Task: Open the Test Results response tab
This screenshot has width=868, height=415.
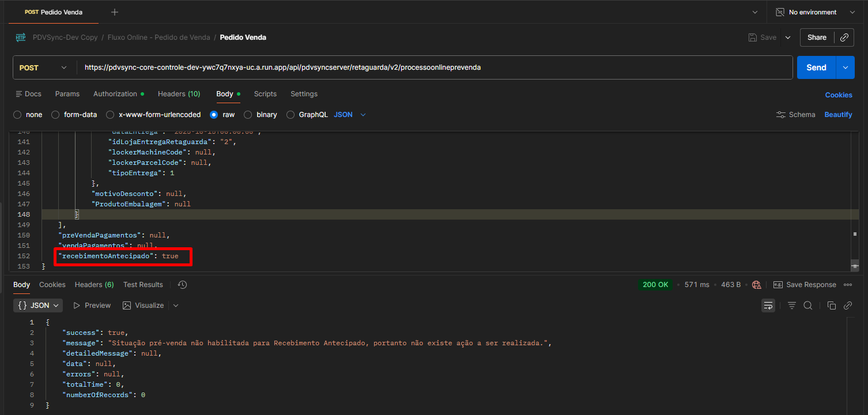Action: tap(143, 285)
